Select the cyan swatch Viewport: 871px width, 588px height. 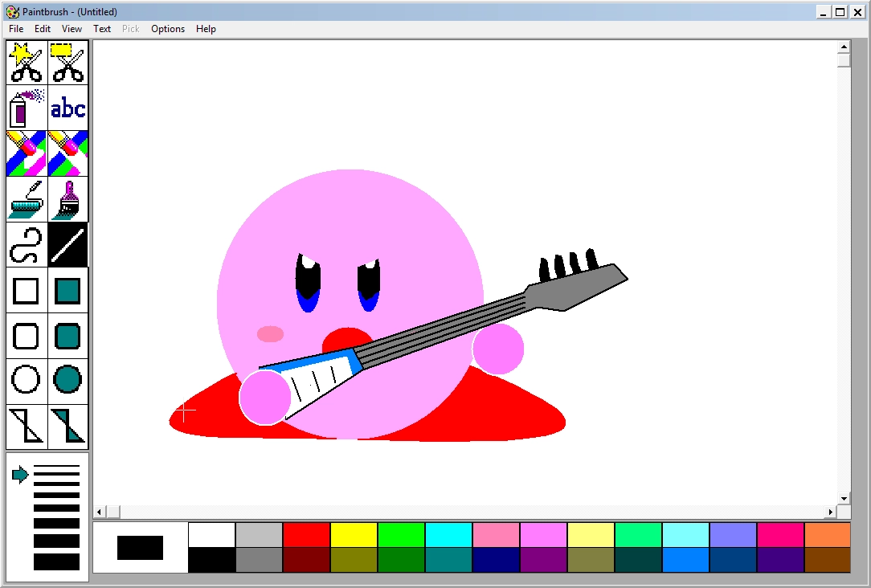449,535
